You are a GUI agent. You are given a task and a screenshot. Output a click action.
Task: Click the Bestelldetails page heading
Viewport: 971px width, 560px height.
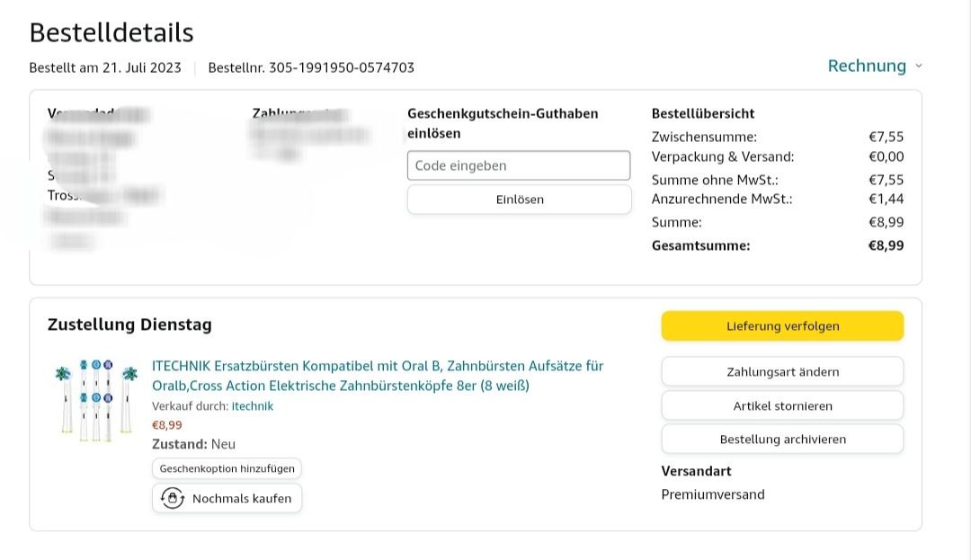click(111, 32)
